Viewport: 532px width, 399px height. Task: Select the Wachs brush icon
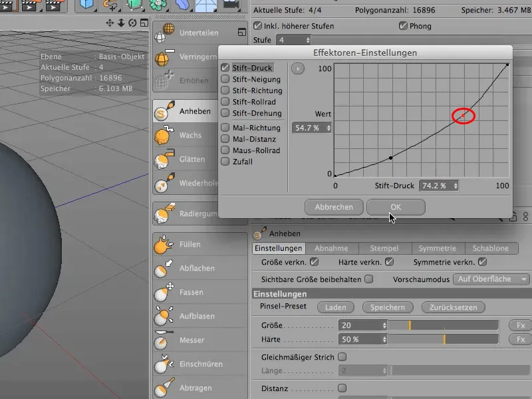click(164, 135)
